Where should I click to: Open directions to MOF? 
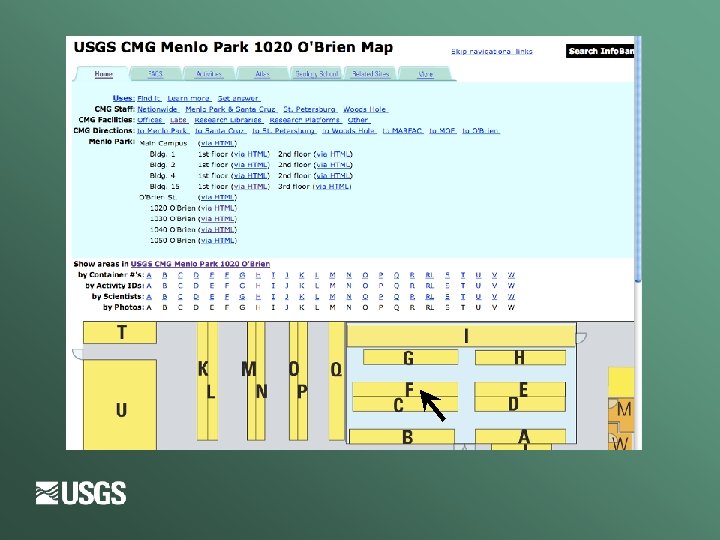pos(443,131)
